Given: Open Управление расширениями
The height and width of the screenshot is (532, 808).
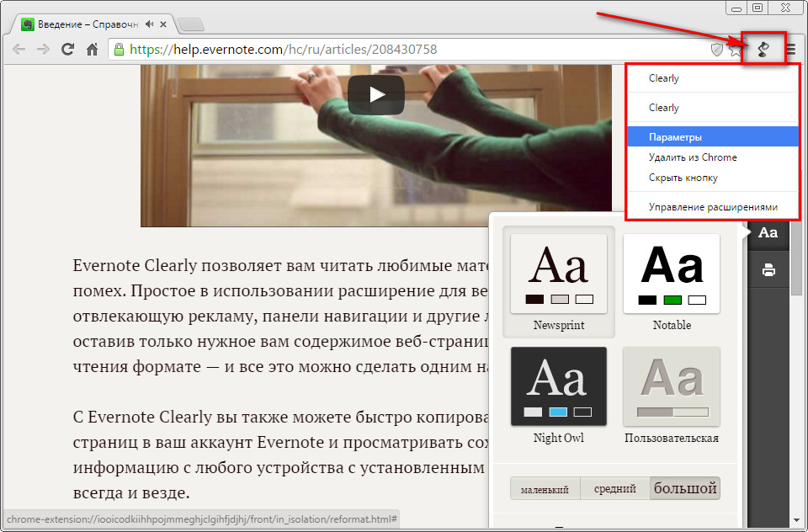Looking at the screenshot, I should click(x=713, y=207).
